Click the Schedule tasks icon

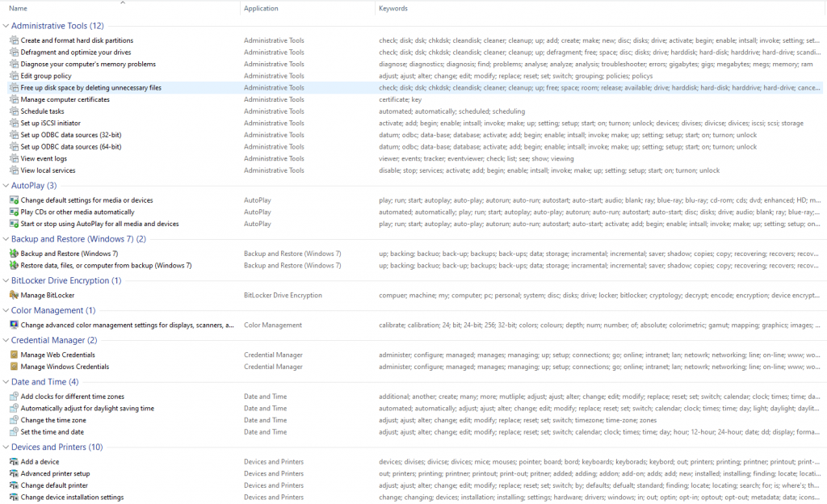(x=15, y=111)
